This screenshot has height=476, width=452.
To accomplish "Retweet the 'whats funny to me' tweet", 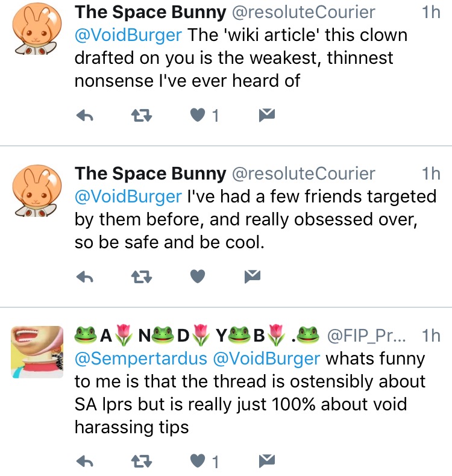I will point(142,462).
